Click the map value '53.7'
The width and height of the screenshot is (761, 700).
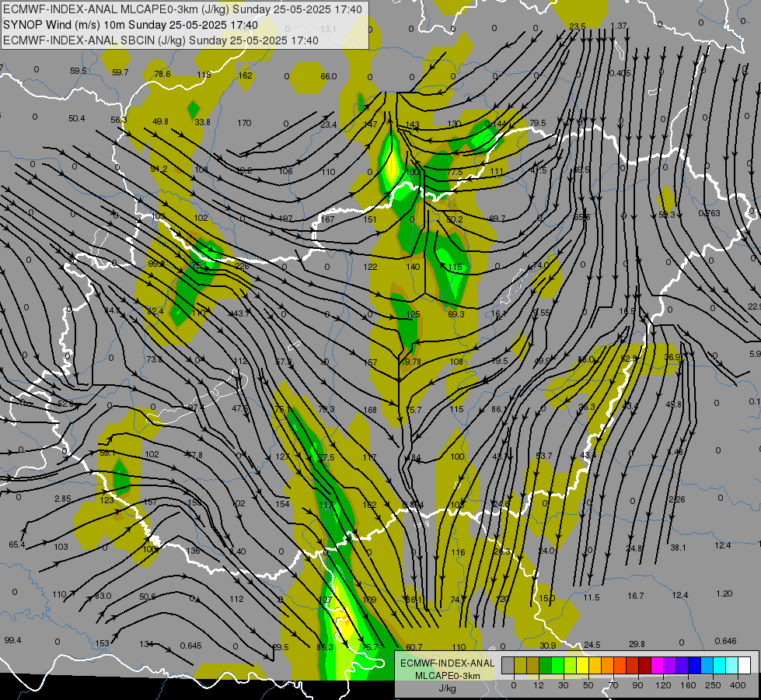(543, 456)
